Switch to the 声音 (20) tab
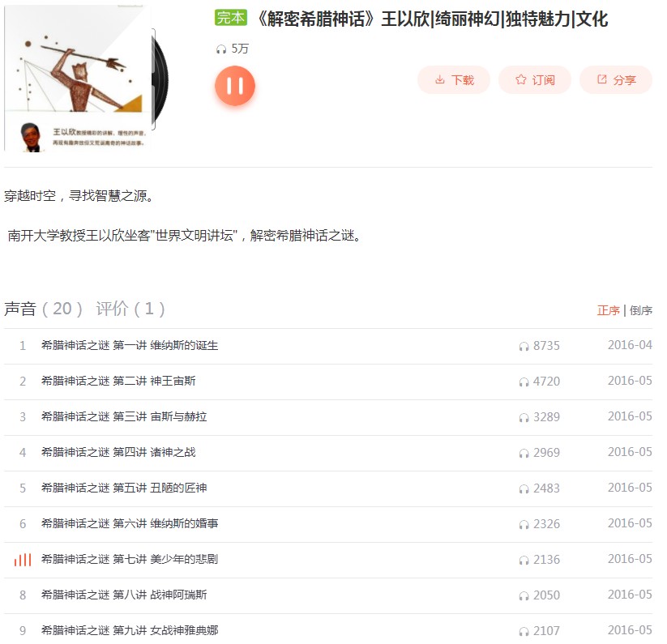The height and width of the screenshot is (644, 667). tap(43, 309)
